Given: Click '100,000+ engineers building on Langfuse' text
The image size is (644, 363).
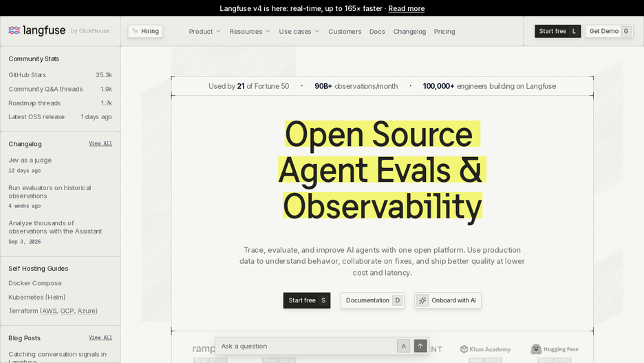Looking at the screenshot, I should click(x=489, y=86).
